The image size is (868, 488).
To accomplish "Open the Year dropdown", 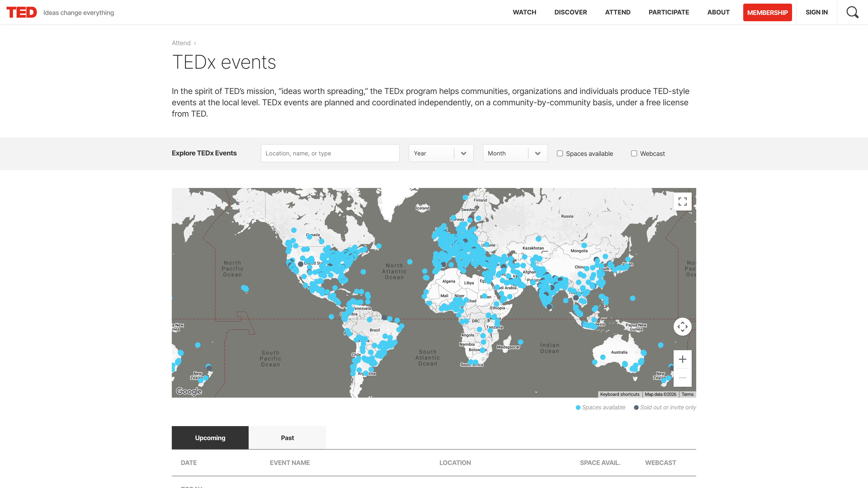I will click(x=441, y=153).
